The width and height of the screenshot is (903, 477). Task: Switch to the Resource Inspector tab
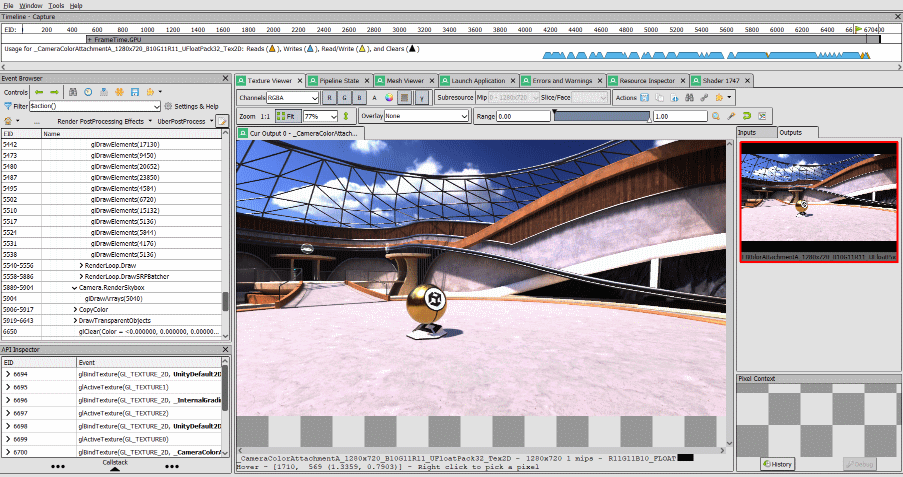pyautogui.click(x=647, y=81)
